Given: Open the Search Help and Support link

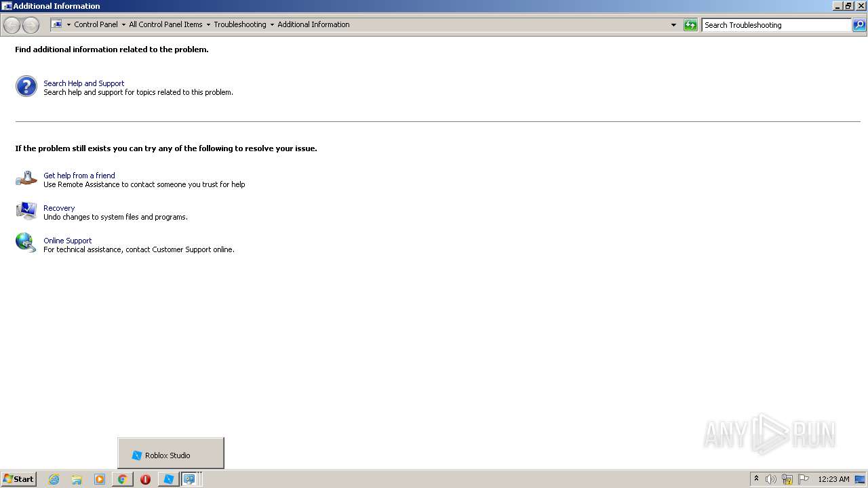Looking at the screenshot, I should tap(84, 83).
